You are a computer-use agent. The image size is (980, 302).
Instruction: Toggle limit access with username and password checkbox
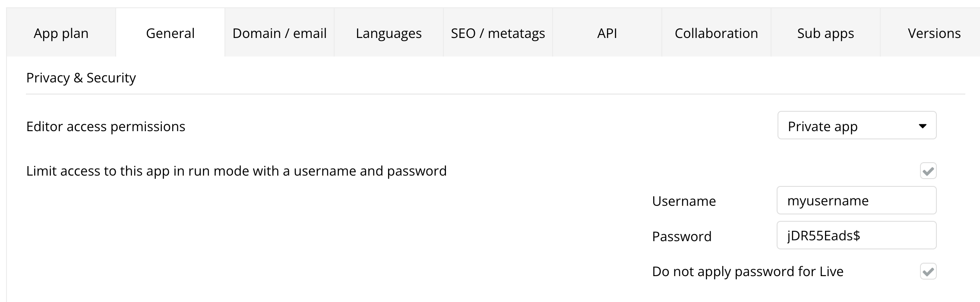tap(928, 171)
